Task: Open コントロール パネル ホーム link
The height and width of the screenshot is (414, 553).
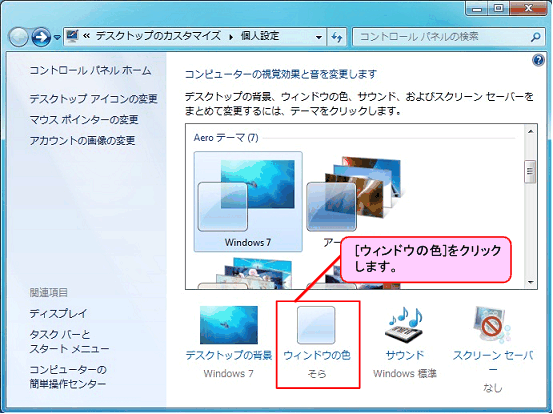Action: pyautogui.click(x=90, y=71)
